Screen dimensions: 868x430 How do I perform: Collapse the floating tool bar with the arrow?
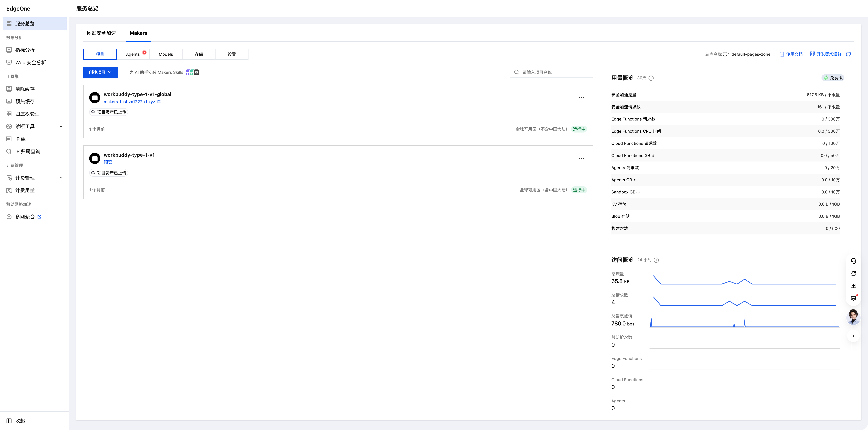tap(853, 336)
